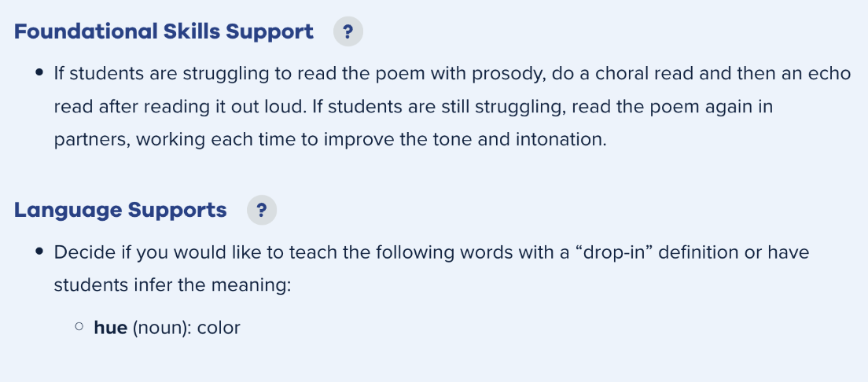
Task: Click '(noun)' next to hue
Action: pyautogui.click(x=162, y=328)
